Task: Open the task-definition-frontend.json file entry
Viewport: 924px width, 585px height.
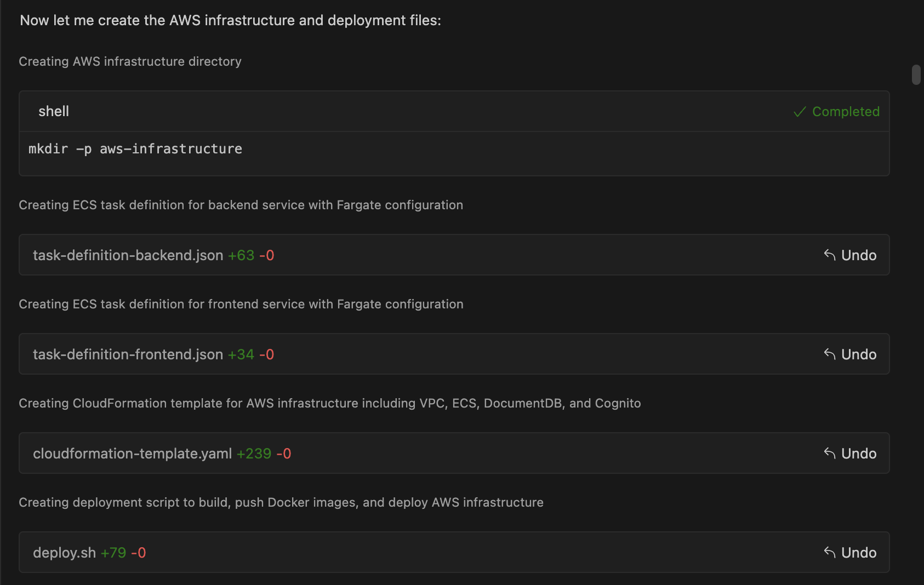Action: tap(128, 354)
